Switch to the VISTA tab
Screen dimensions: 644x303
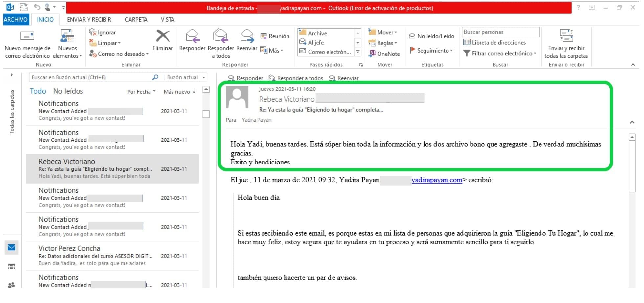tap(168, 20)
